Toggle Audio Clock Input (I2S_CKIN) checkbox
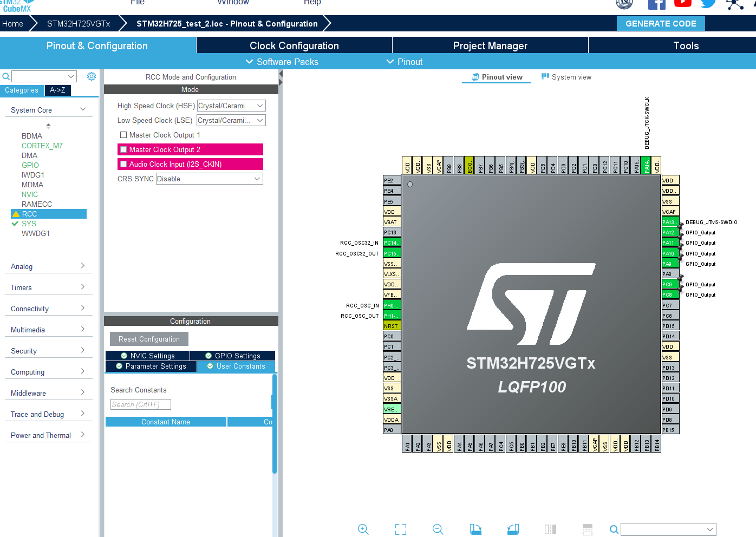This screenshot has width=756, height=537. click(x=123, y=164)
